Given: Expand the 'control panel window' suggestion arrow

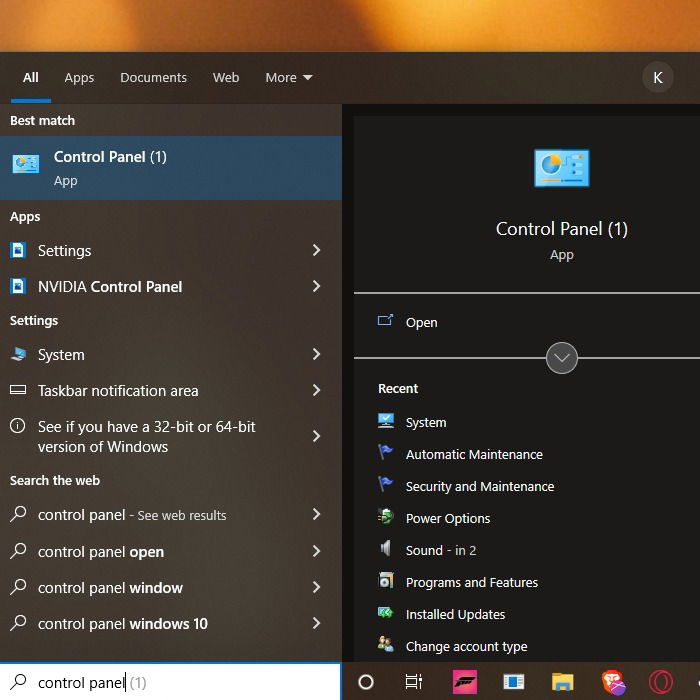Looking at the screenshot, I should (x=317, y=587).
